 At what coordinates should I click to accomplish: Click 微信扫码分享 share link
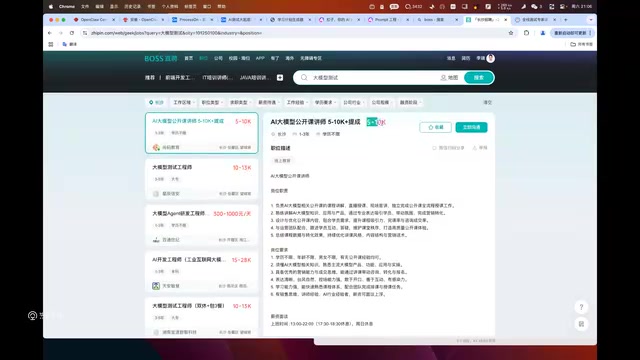tap(448, 148)
